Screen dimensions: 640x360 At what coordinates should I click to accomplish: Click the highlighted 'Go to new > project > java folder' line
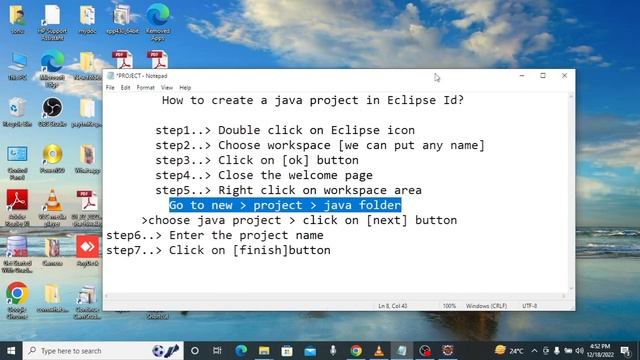[x=285, y=205]
